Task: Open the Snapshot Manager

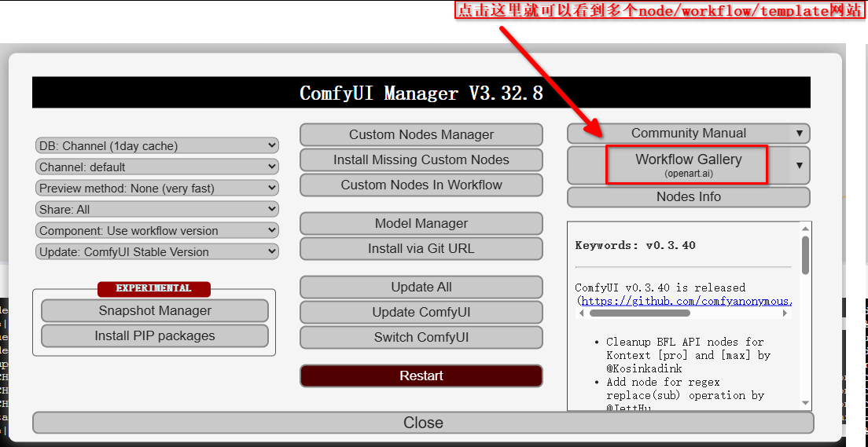Action: click(155, 310)
